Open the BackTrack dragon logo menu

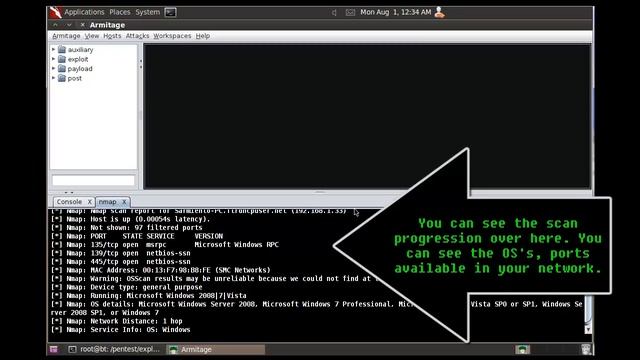coord(55,12)
